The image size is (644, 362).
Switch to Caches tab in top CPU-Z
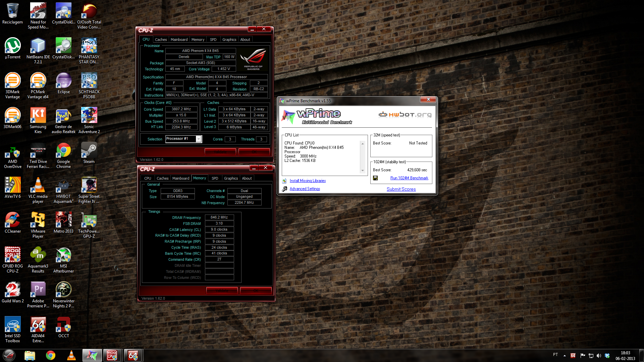161,40
